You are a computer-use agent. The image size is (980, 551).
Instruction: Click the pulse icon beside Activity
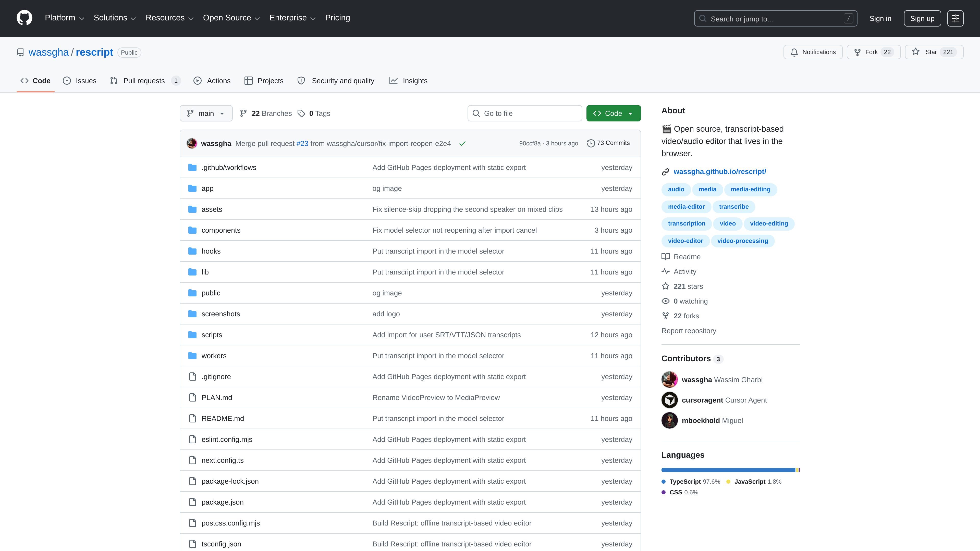tap(665, 271)
